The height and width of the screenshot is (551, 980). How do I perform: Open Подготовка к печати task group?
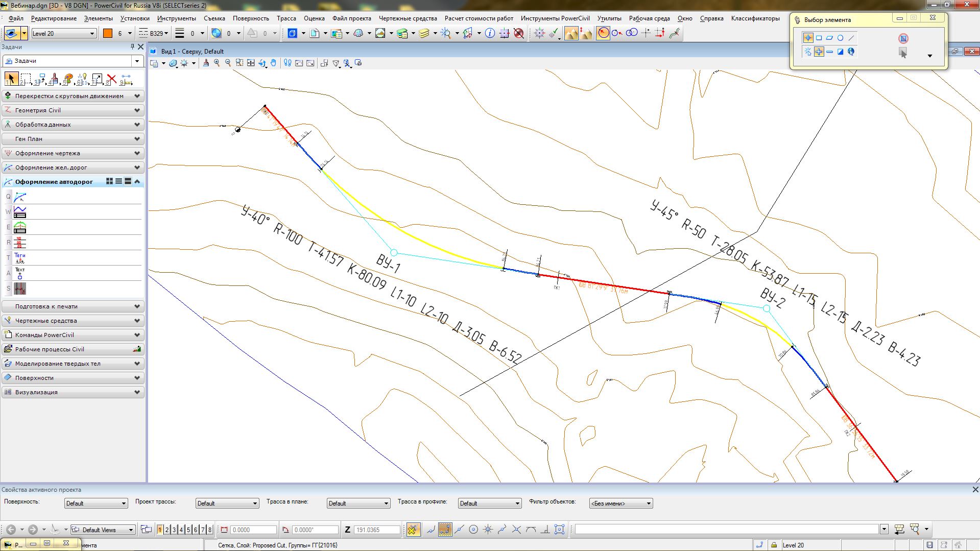click(x=73, y=306)
